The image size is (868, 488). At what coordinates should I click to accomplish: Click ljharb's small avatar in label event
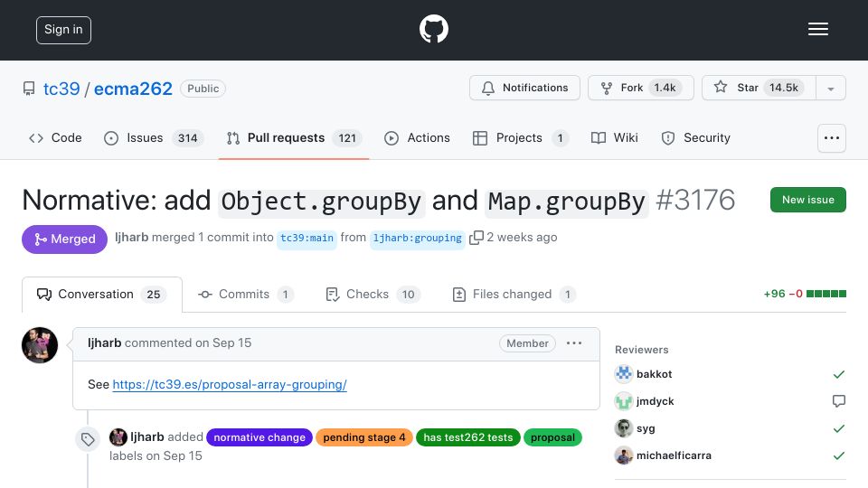click(118, 437)
